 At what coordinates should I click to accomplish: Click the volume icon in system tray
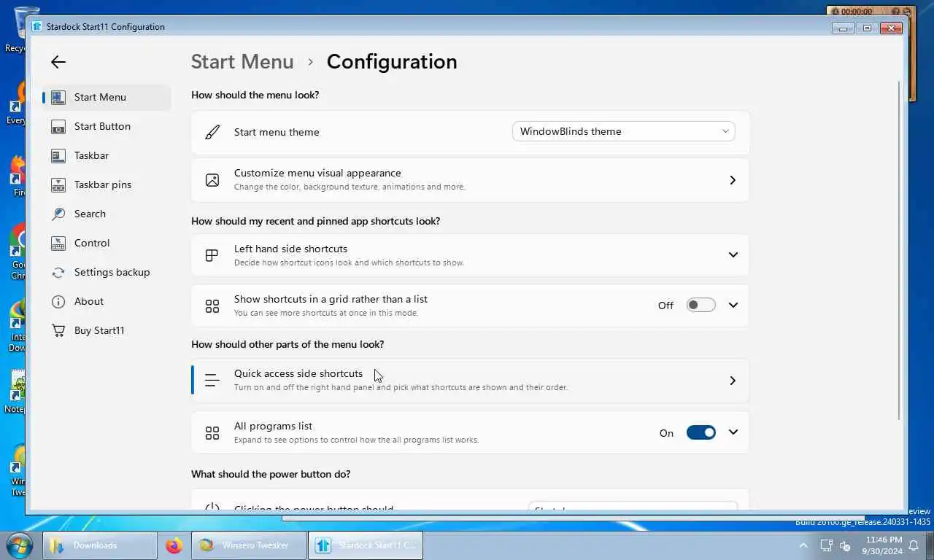point(846,545)
